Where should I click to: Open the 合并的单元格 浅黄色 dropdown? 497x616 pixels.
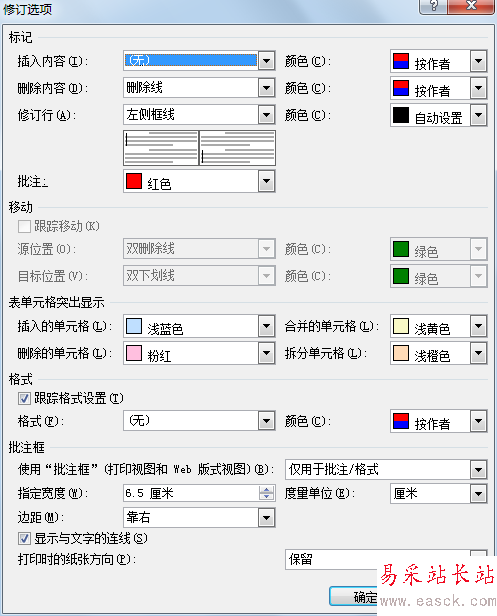click(x=478, y=326)
